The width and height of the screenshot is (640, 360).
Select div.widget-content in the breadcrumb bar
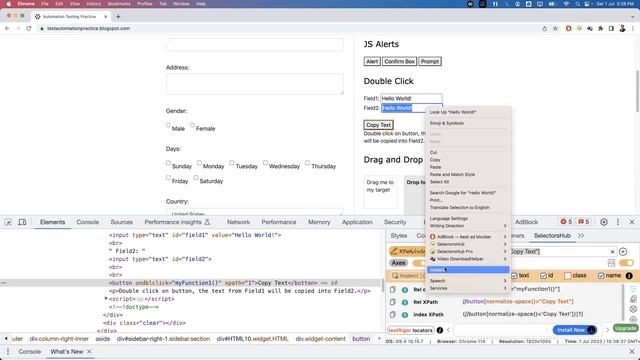(x=320, y=339)
